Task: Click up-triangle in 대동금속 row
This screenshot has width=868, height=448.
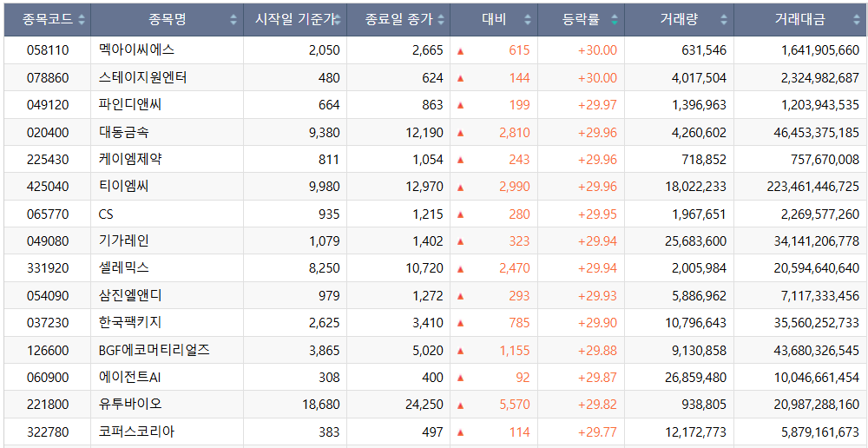Action: (461, 133)
